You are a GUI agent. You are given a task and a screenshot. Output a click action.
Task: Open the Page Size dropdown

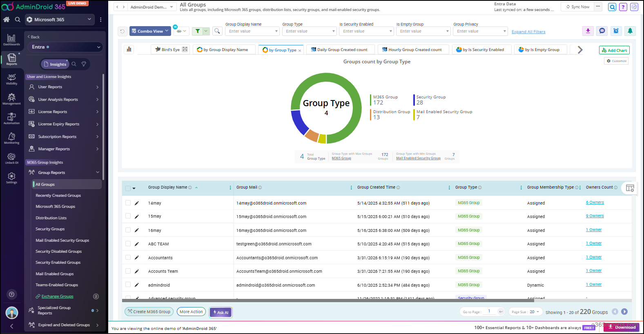click(x=526, y=312)
